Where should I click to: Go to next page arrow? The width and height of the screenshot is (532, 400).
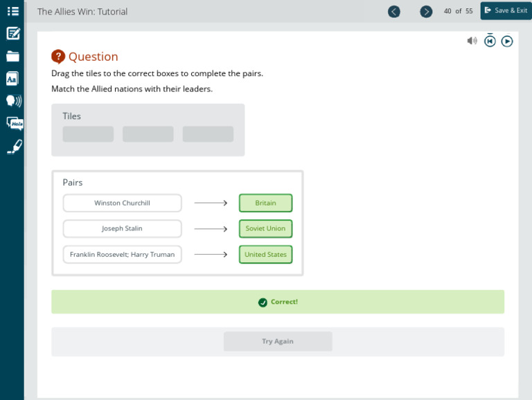coord(426,12)
